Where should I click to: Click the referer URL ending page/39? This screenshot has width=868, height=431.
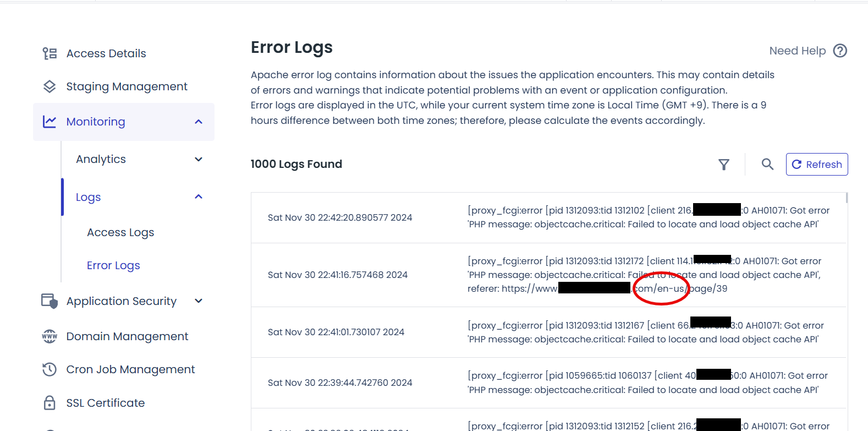[x=614, y=288]
